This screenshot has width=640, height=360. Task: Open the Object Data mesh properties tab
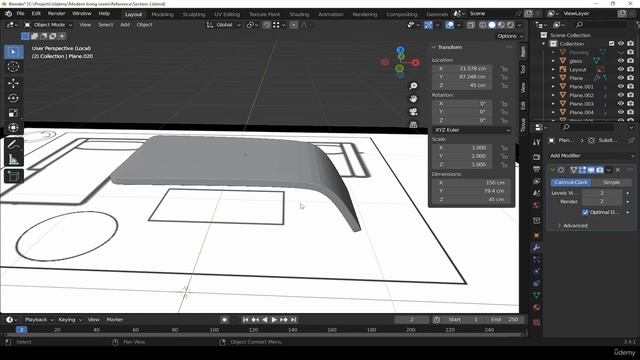click(537, 295)
